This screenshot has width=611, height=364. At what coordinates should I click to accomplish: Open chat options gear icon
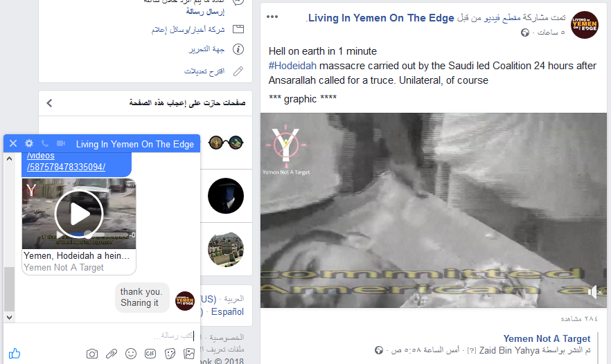point(29,143)
